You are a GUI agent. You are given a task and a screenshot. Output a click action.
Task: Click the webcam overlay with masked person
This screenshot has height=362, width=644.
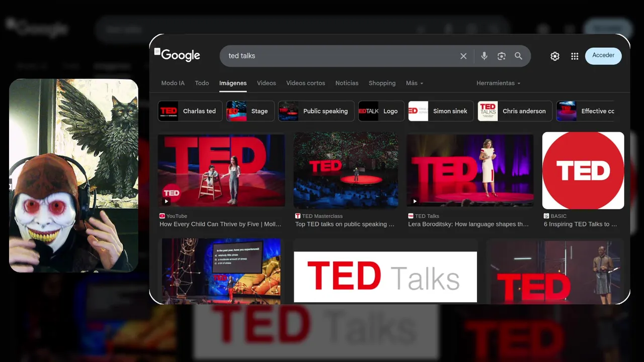(x=73, y=175)
